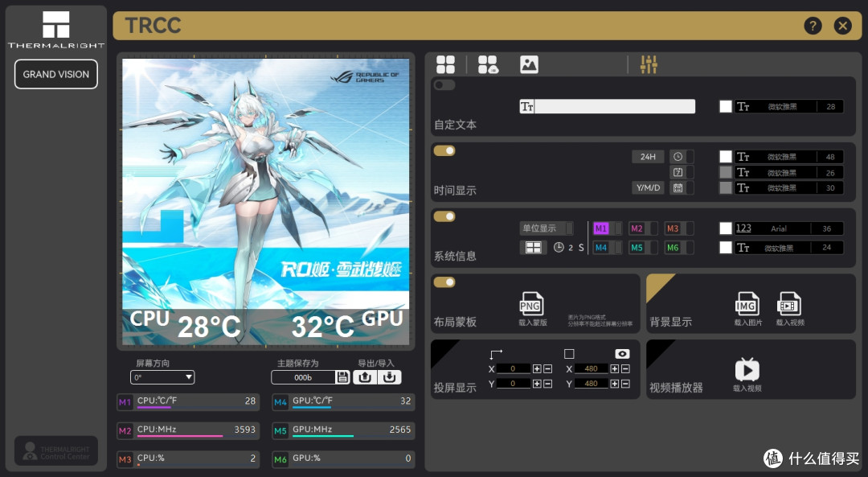Viewport: 868px width, 477px height.
Task: Open the date font selector size 30
Action: point(789,187)
